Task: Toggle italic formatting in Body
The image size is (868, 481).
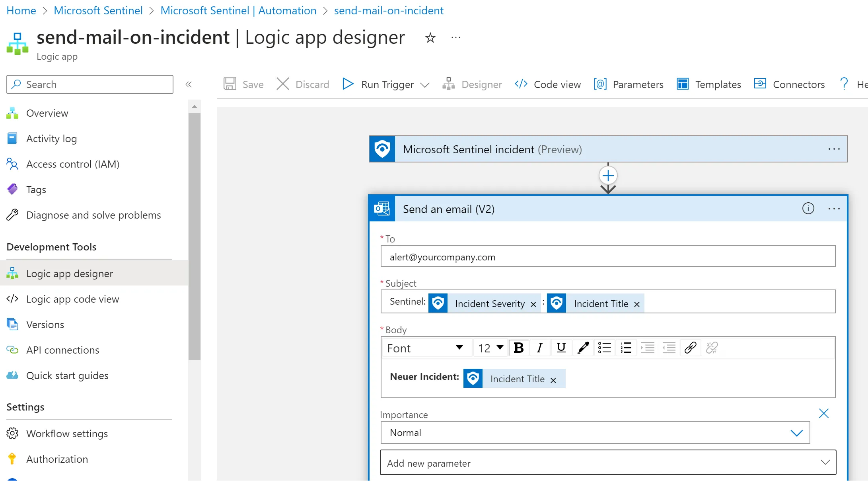Action: click(539, 348)
